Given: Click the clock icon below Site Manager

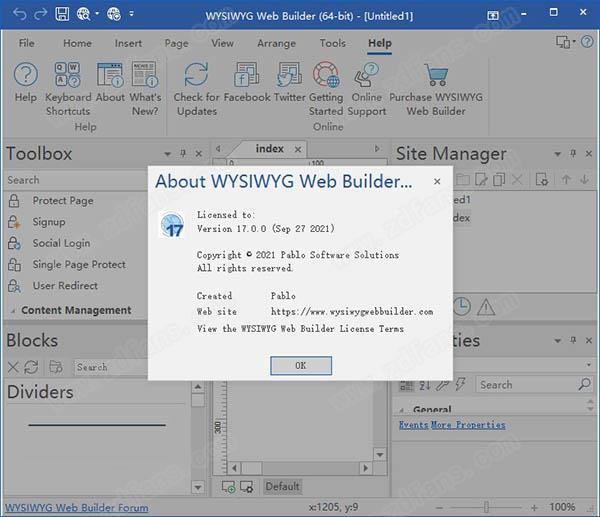Looking at the screenshot, I should [462, 306].
